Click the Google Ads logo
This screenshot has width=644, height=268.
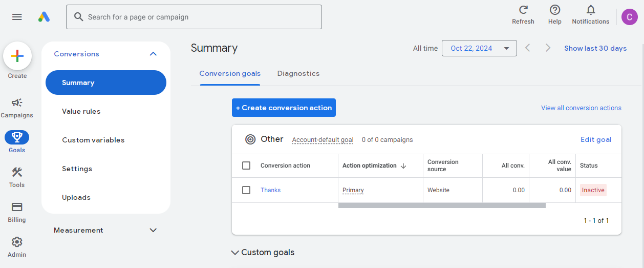44,17
